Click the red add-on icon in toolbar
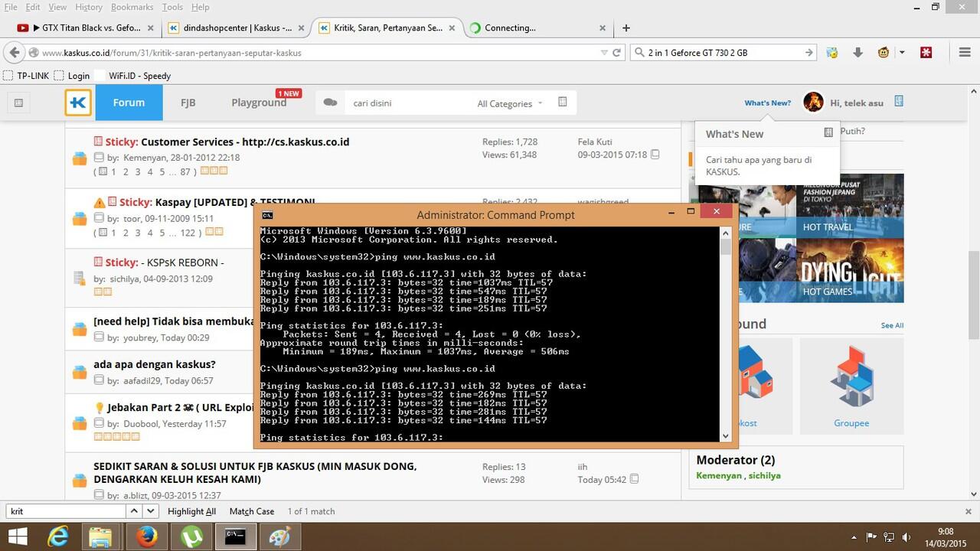The image size is (980, 551). [x=926, y=52]
